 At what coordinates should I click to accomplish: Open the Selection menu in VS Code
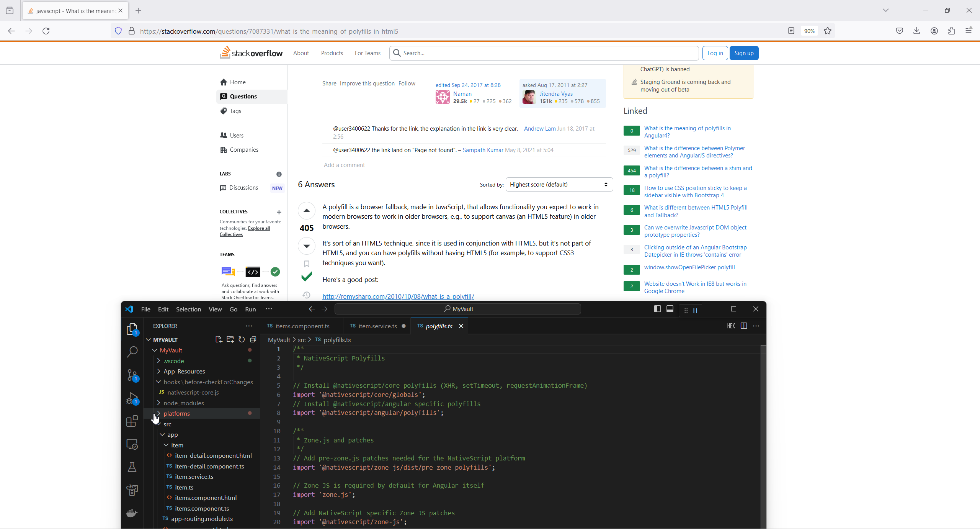[188, 309]
